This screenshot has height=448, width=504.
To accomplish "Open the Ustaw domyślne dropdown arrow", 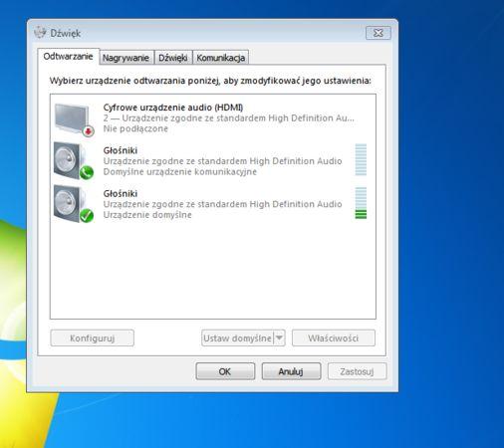I will tap(279, 337).
